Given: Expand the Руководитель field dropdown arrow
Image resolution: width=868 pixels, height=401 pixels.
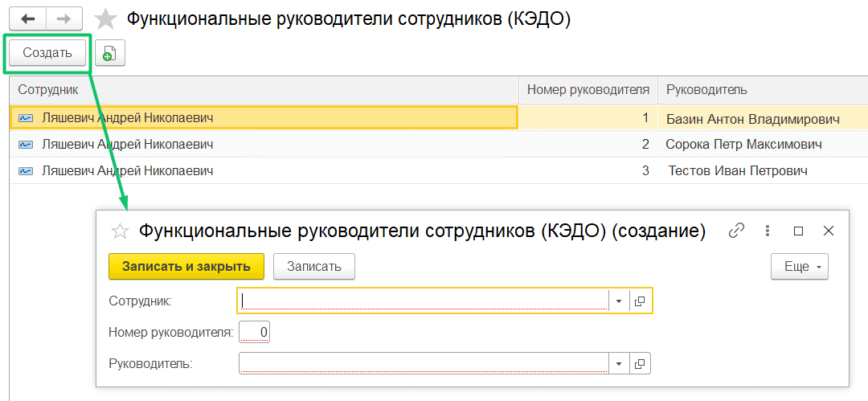Looking at the screenshot, I should (618, 364).
